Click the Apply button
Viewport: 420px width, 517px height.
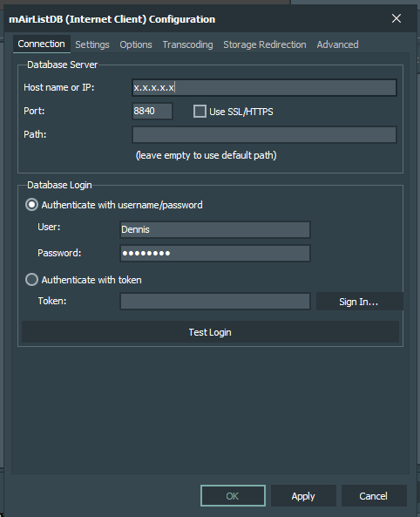[x=303, y=495]
